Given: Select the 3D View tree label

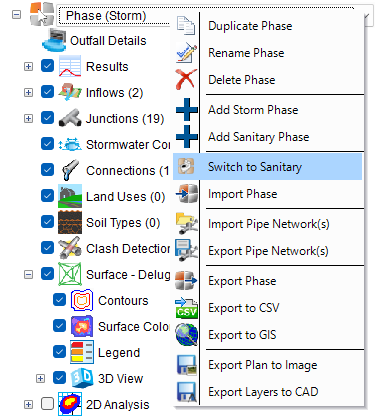Looking at the screenshot, I should click(120, 379).
